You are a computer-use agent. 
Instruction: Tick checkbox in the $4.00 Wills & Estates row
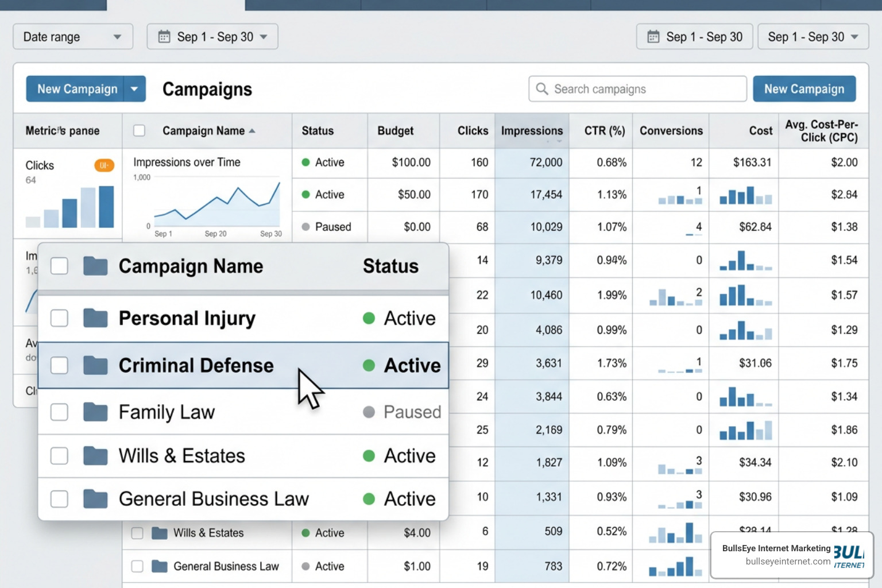(x=137, y=533)
